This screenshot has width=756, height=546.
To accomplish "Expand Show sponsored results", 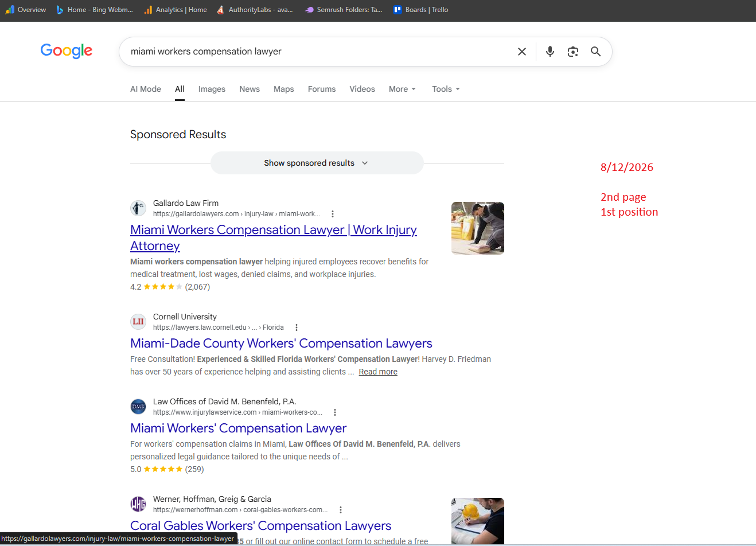I will 317,163.
